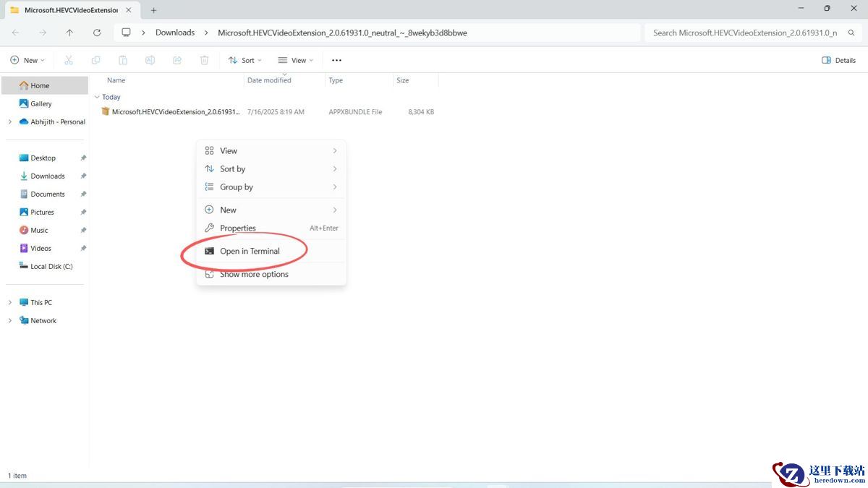Go back with the left arrow
The height and width of the screenshot is (488, 868).
(x=16, y=33)
